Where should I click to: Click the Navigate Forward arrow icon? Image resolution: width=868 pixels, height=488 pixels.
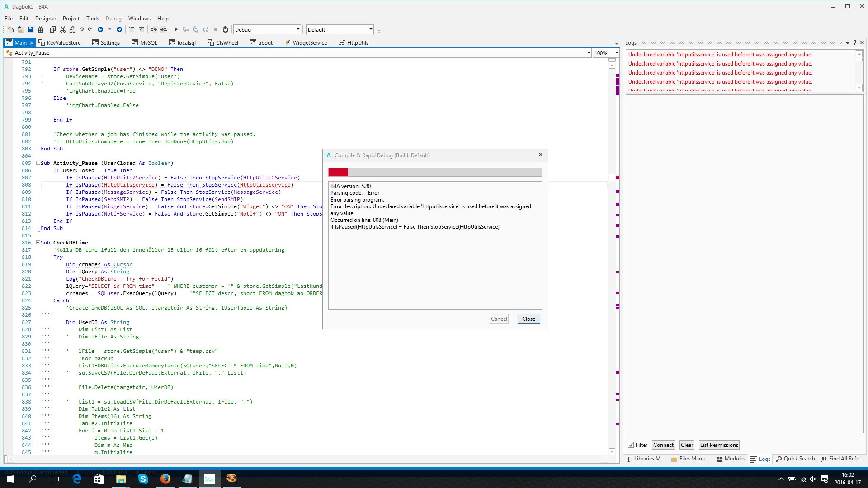coord(119,29)
